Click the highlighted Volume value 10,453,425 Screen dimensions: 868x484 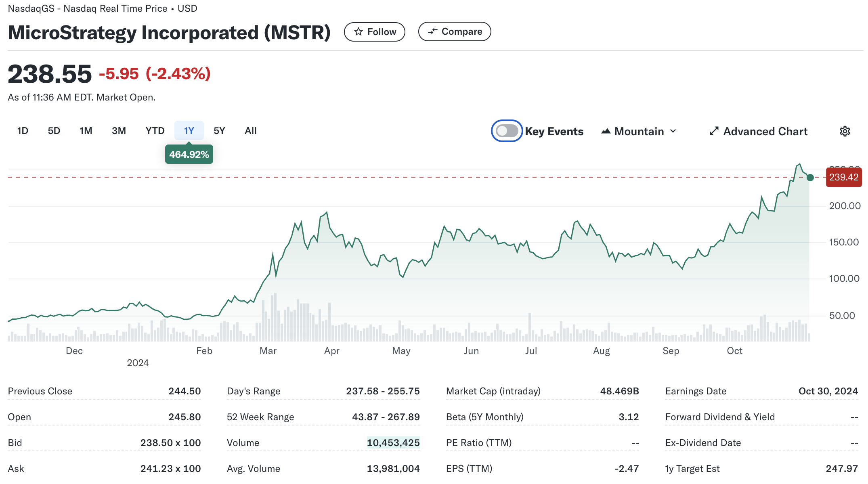(x=393, y=442)
